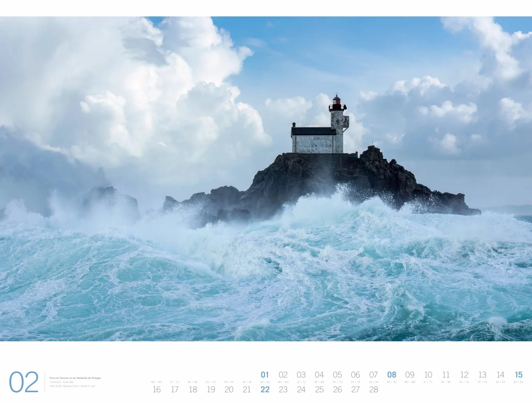This screenshot has height=403, width=532.
Task: Select date 20 in the lower row
Action: (x=229, y=389)
